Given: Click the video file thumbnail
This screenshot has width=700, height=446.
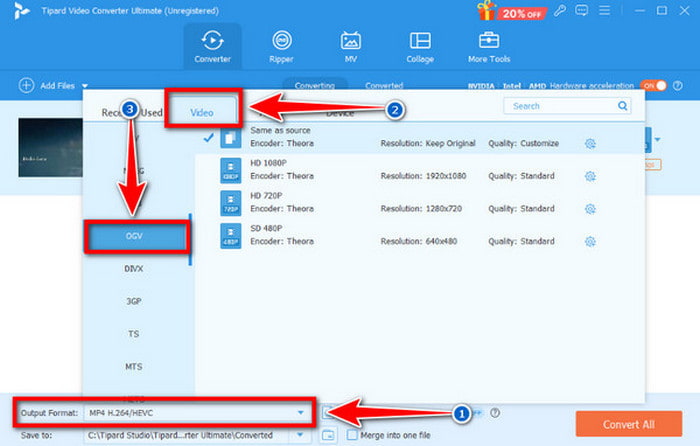Looking at the screenshot, I should [x=50, y=147].
